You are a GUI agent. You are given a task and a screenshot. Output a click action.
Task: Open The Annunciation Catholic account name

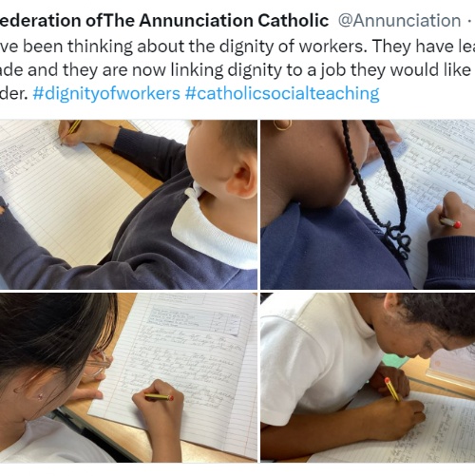164,21
